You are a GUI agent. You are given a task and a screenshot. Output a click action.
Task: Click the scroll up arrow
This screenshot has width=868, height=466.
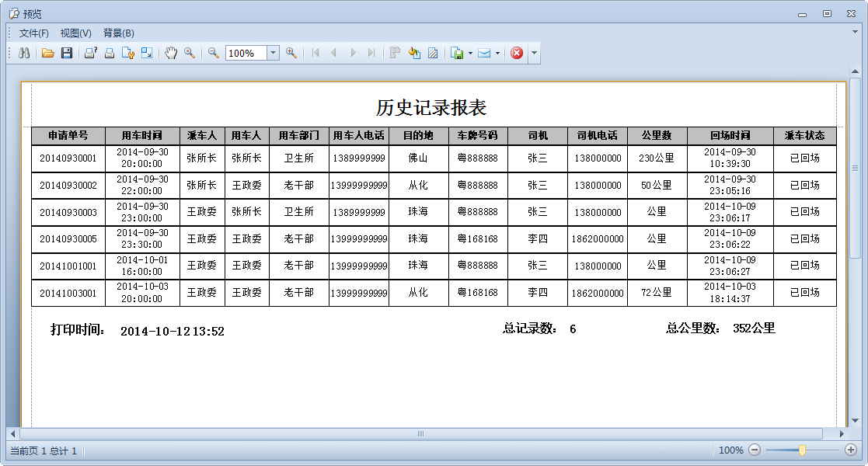point(856,71)
